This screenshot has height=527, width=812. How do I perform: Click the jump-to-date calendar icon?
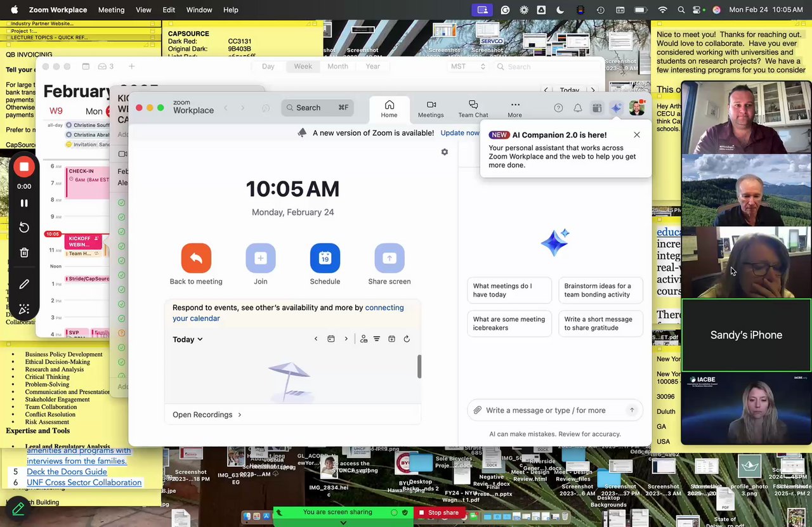click(x=331, y=339)
